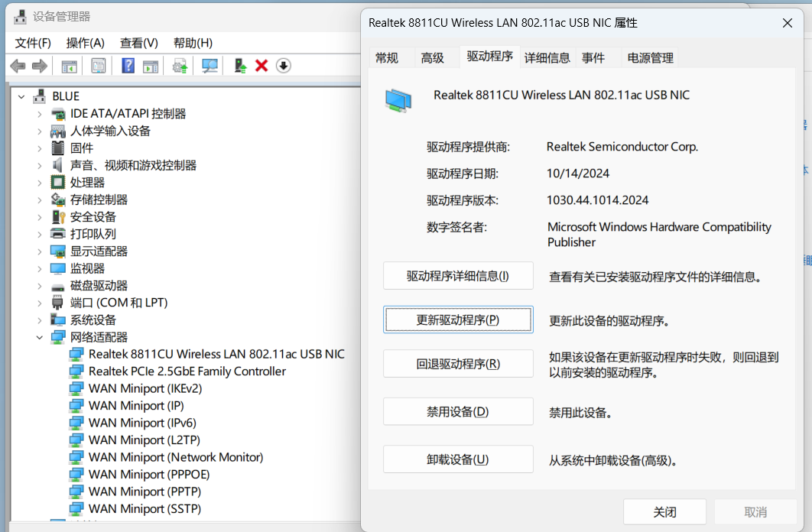This screenshot has height=532, width=812.
Task: Click the Back arrow in Device Manager toolbar
Action: [x=18, y=66]
